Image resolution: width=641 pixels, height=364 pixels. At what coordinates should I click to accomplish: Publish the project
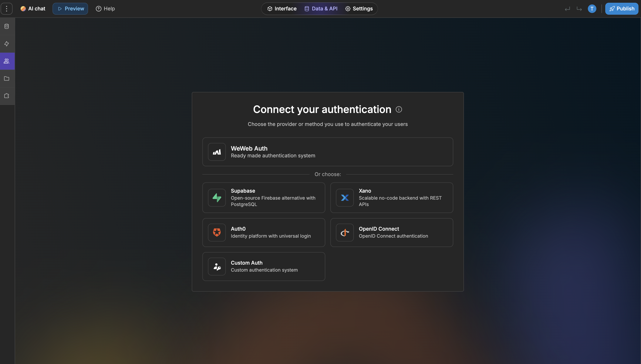click(x=622, y=9)
